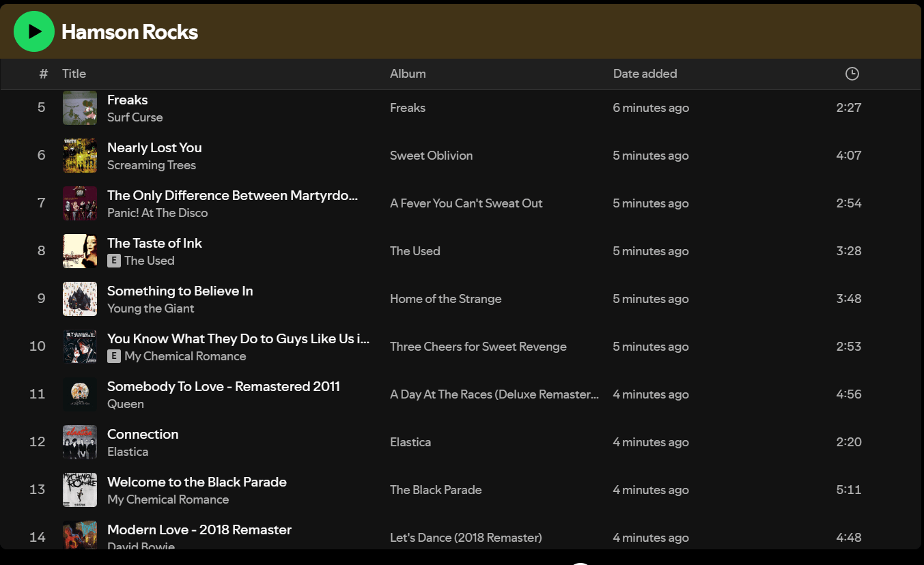
Task: Open My Chemical Romance artist on track 13
Action: pos(168,499)
